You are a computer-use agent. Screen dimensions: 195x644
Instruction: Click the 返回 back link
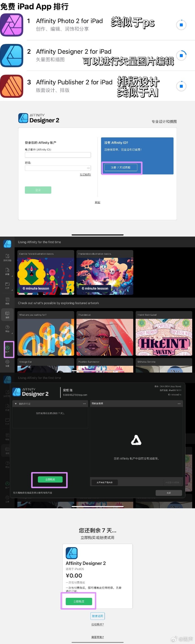pyautogui.click(x=97, y=202)
